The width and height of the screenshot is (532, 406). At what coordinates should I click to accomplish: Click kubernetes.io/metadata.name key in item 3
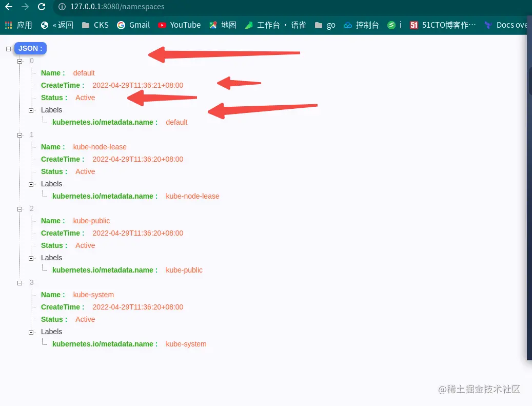click(x=105, y=344)
